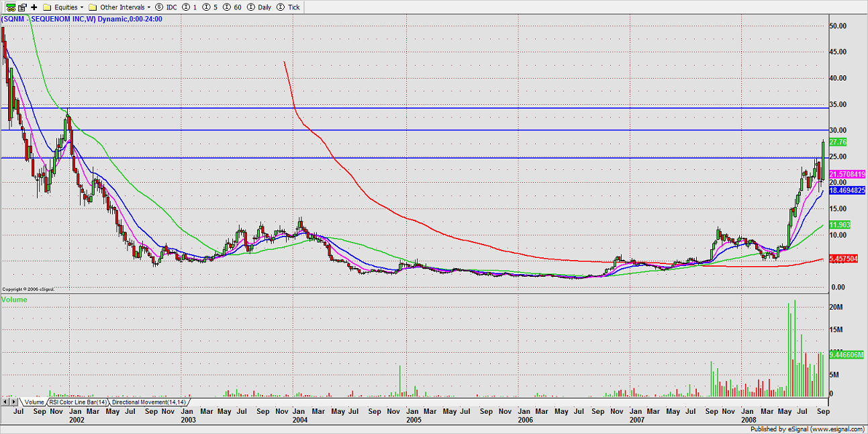Select the IDC symbol button
The height and width of the screenshot is (434, 868).
point(166,7)
